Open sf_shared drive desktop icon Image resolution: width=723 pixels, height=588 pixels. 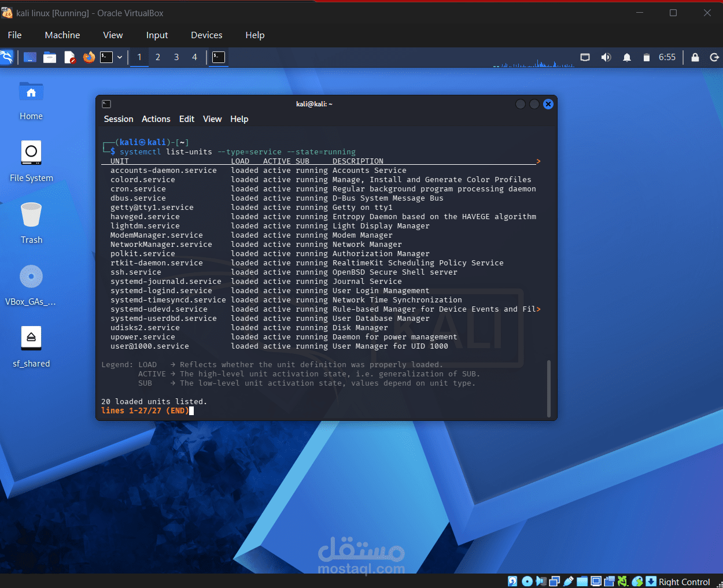(31, 347)
